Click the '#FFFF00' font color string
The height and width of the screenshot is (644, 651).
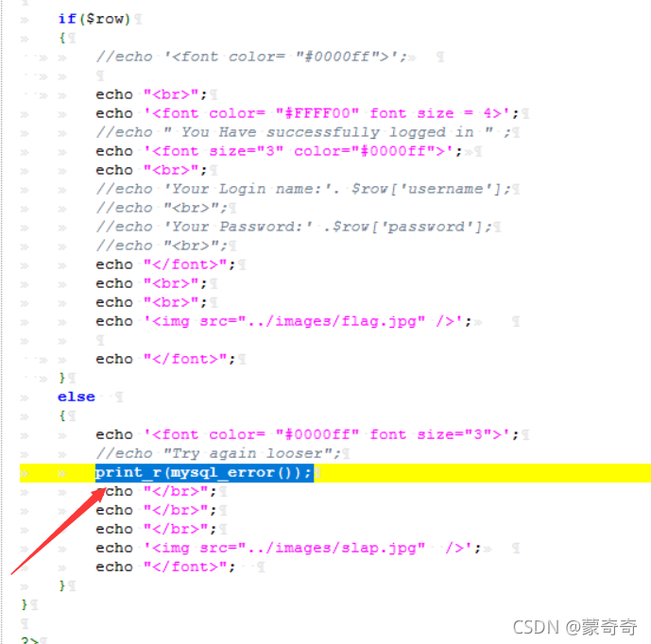[317, 113]
